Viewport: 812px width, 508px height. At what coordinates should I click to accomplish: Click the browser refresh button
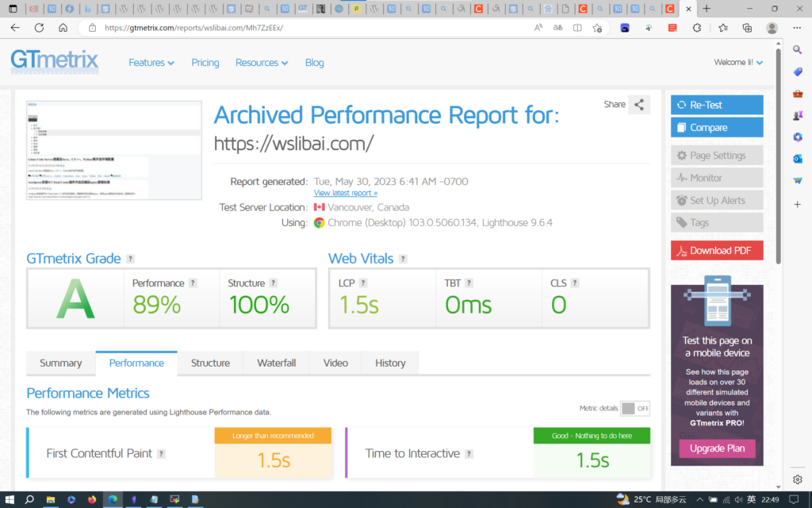pyautogui.click(x=39, y=27)
